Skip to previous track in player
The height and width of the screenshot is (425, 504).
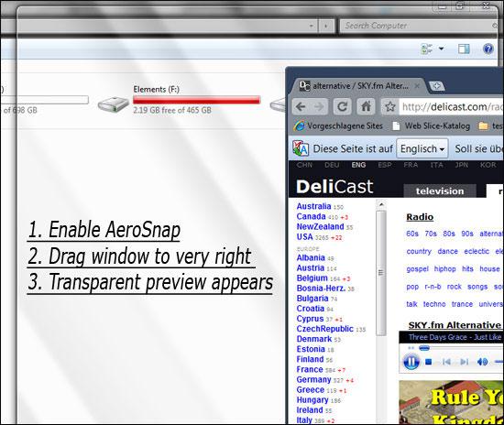click(446, 362)
